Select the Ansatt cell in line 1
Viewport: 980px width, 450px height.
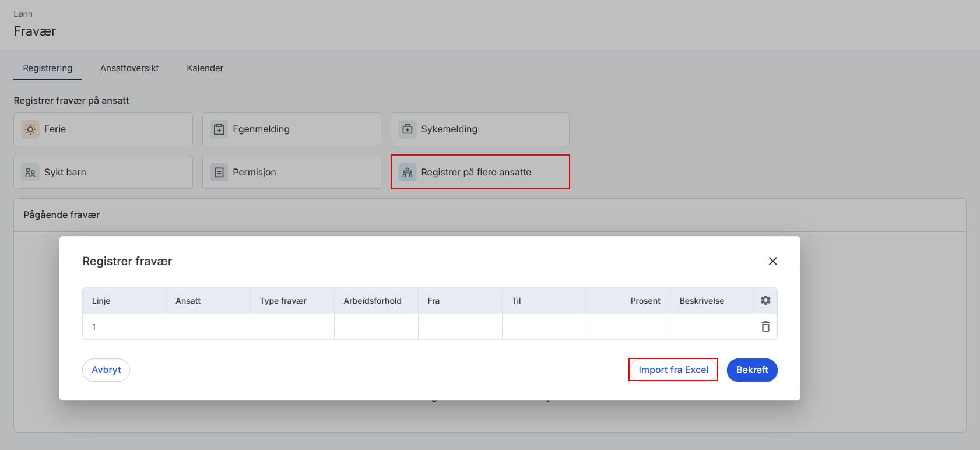208,327
